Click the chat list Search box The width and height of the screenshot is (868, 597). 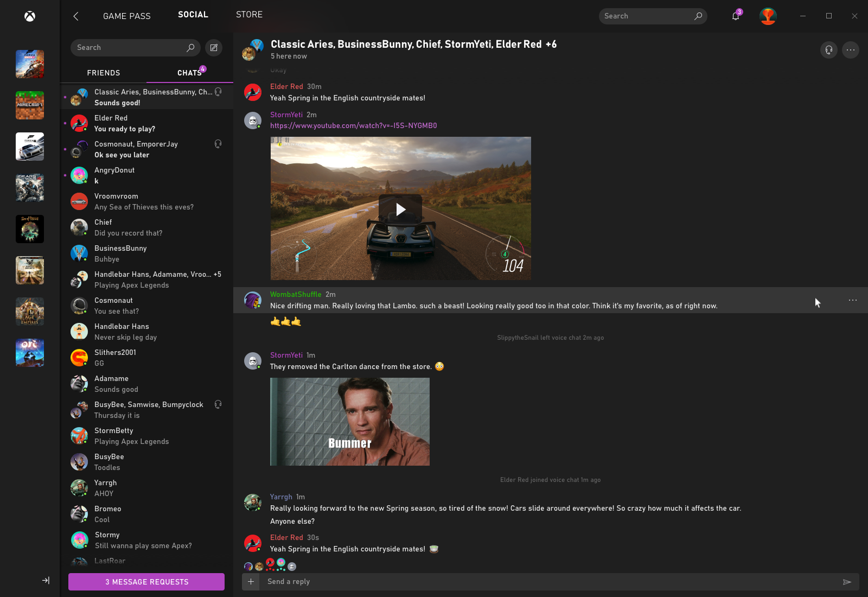coord(136,48)
